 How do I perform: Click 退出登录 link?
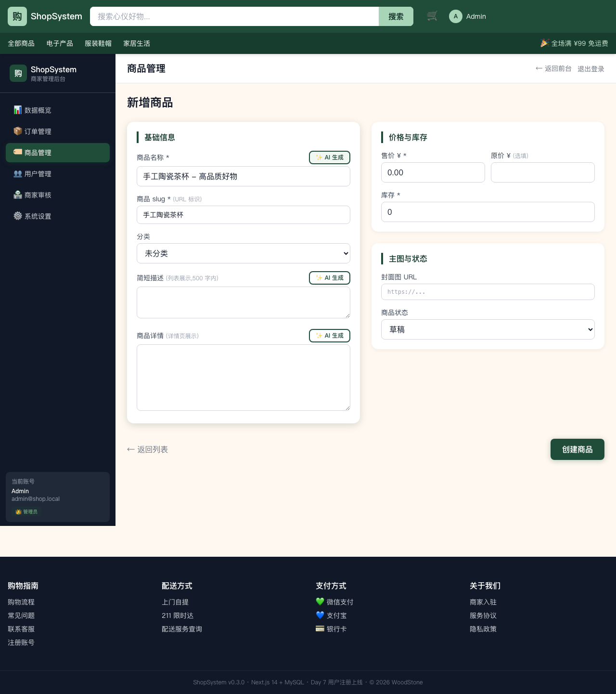[591, 69]
